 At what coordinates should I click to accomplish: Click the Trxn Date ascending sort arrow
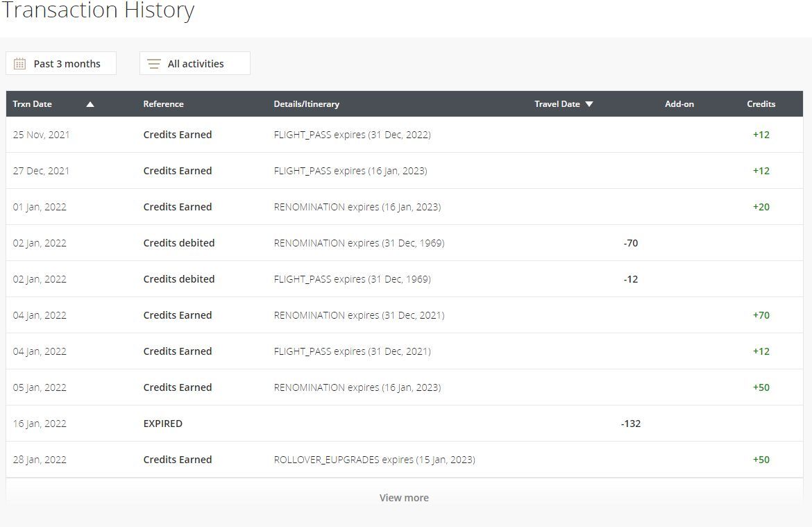pyautogui.click(x=90, y=104)
